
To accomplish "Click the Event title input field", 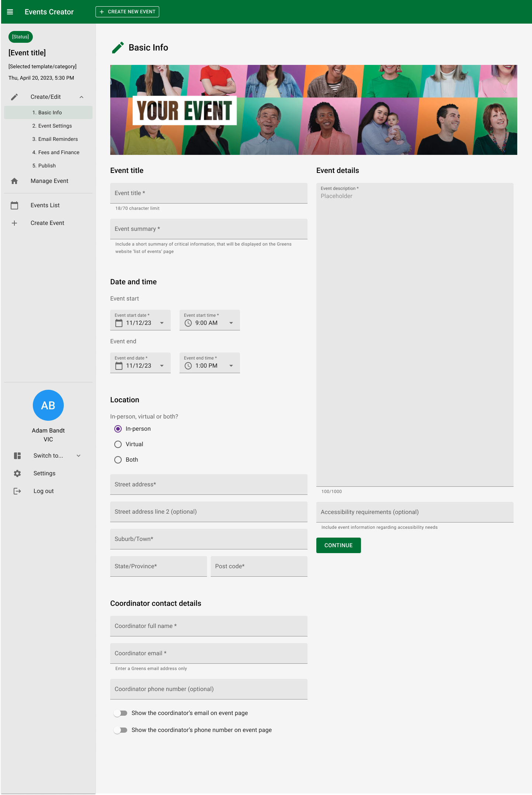I will tap(209, 193).
